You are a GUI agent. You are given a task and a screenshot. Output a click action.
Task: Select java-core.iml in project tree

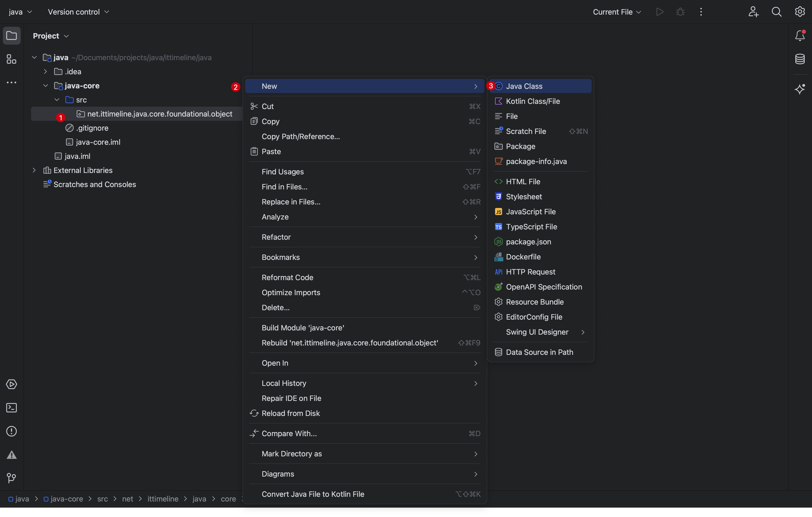93,142
